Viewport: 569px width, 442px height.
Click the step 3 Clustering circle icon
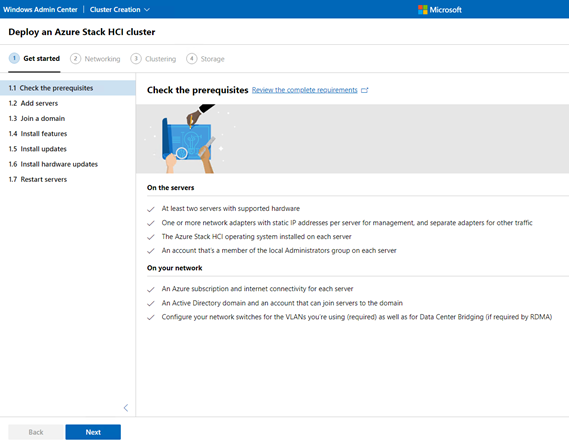[136, 58]
